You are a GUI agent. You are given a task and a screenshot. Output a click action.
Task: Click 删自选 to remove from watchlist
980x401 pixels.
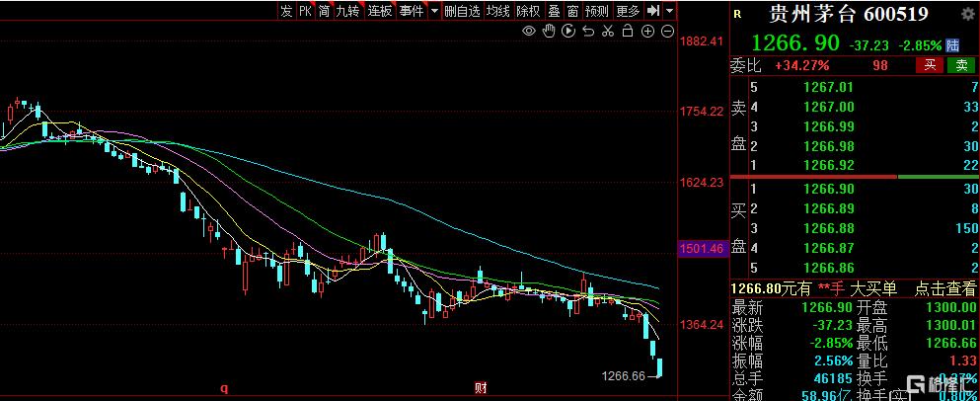[463, 11]
